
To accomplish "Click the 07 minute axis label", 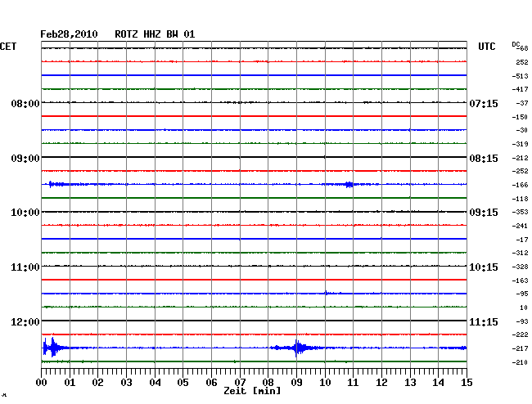I will tap(240, 383).
